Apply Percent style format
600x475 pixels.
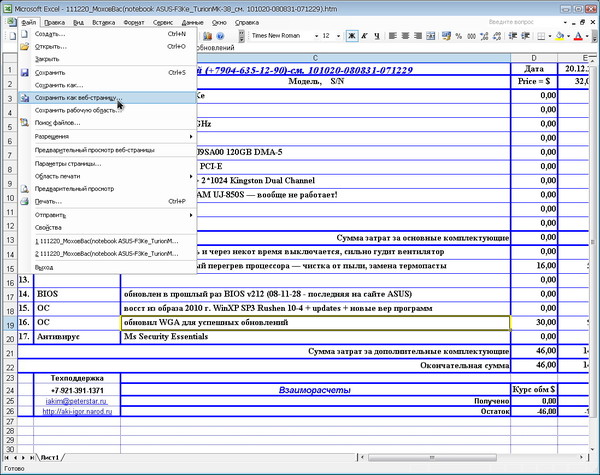(x=459, y=36)
